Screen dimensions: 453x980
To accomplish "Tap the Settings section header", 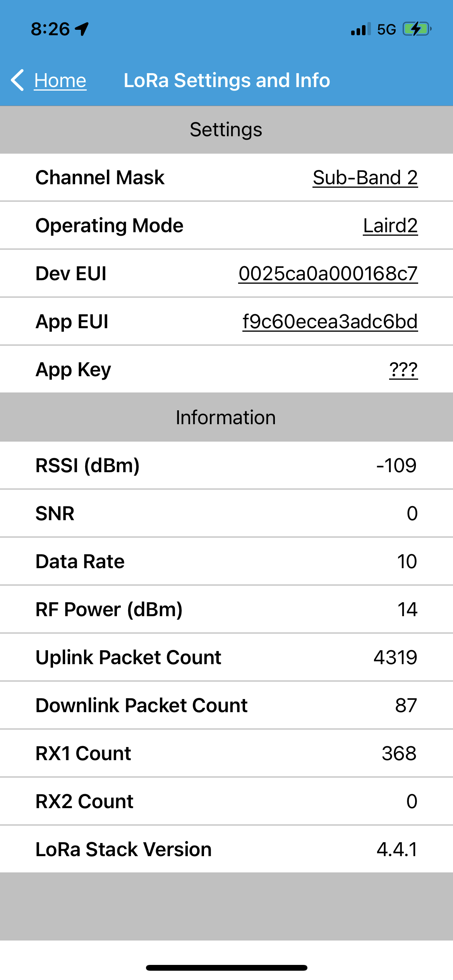I will coord(226,130).
